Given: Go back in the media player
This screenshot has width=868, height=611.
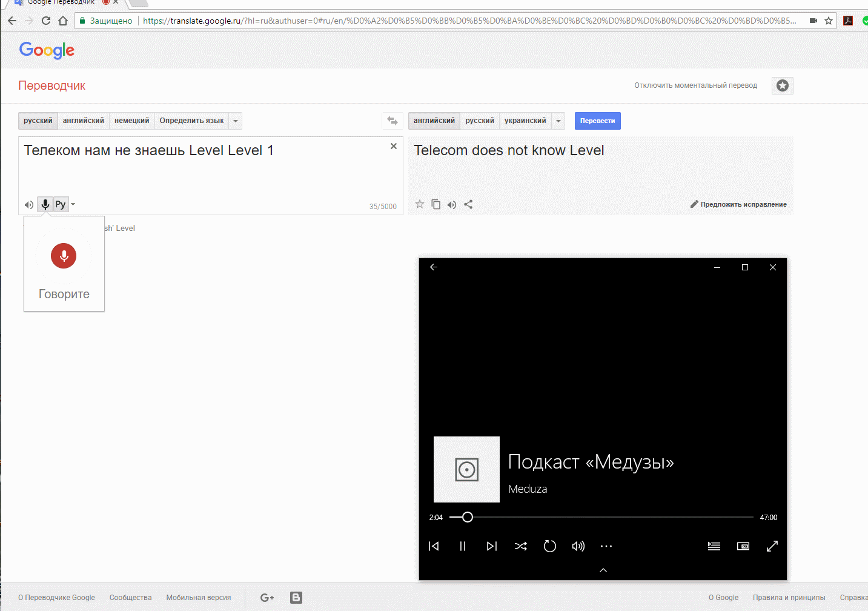Looking at the screenshot, I should coord(434,267).
